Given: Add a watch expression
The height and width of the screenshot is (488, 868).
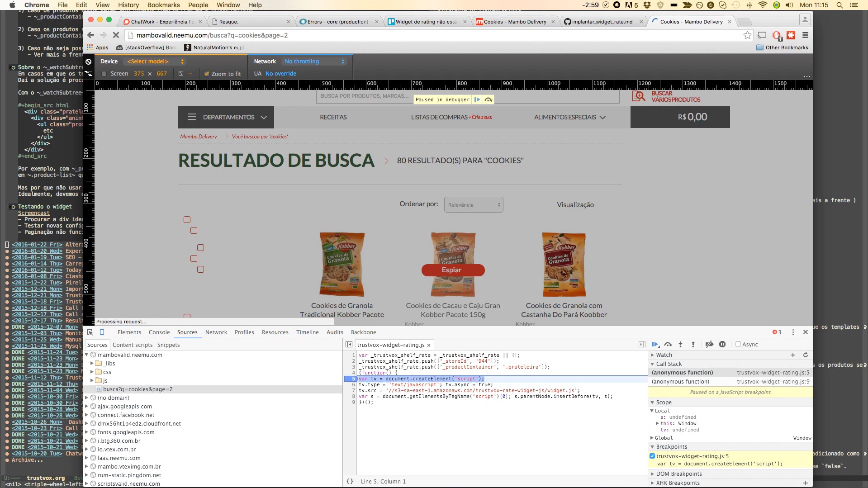Looking at the screenshot, I should click(792, 355).
